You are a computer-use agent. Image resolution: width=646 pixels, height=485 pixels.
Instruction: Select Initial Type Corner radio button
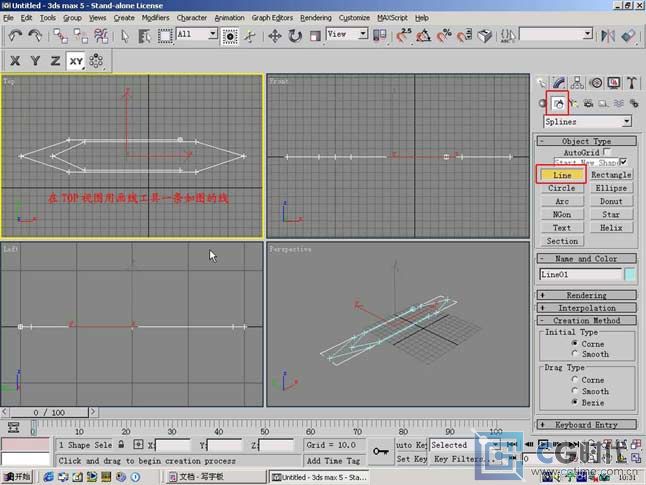click(x=575, y=343)
